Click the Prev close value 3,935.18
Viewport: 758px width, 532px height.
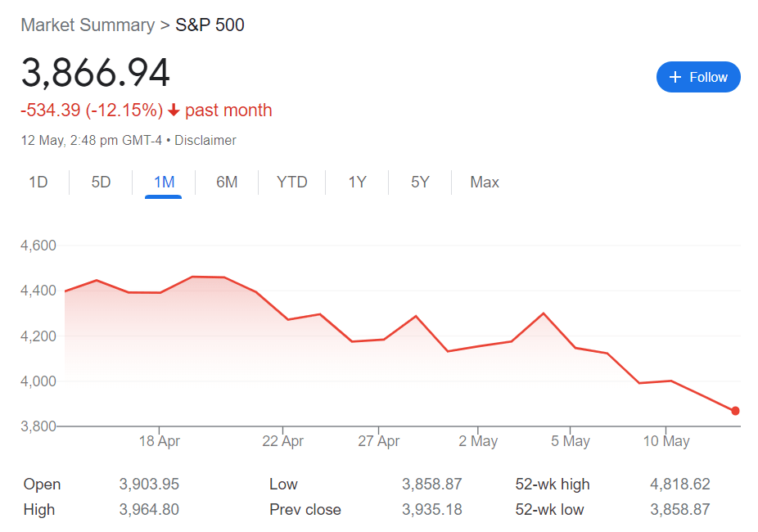[x=431, y=510]
